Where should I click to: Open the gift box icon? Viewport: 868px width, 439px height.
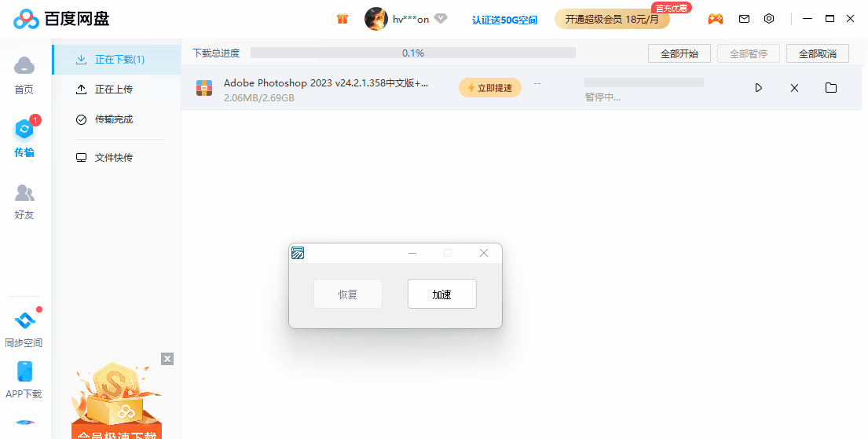click(x=342, y=19)
